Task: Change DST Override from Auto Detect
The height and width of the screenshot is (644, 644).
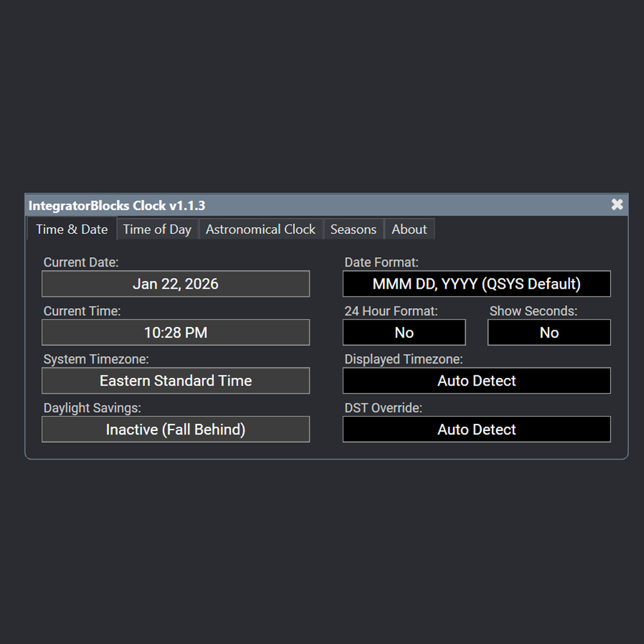Action: tap(476, 429)
